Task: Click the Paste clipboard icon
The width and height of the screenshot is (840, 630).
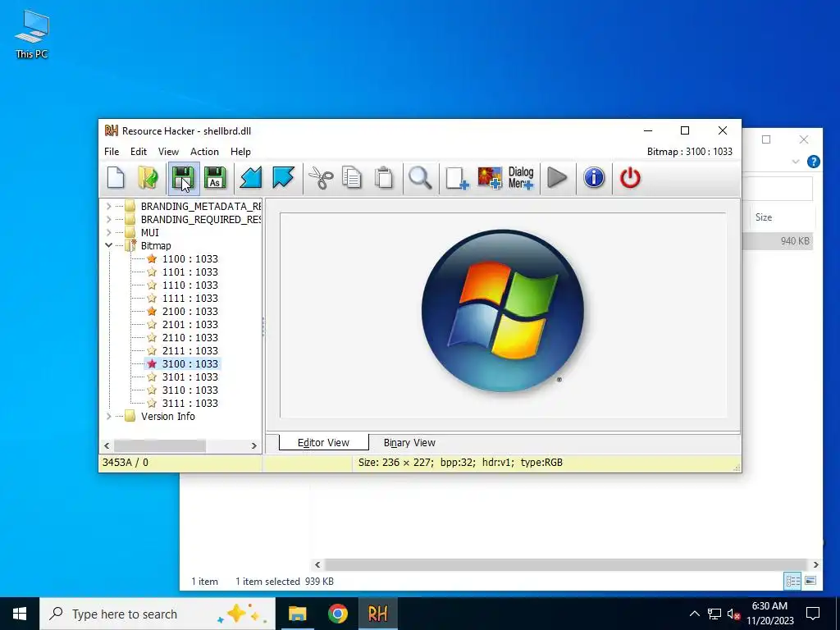Action: [384, 178]
